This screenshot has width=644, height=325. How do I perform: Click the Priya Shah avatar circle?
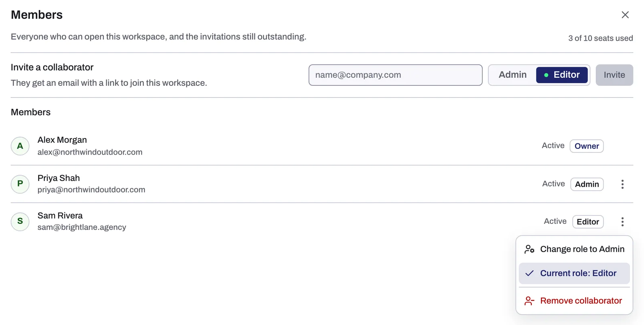(20, 184)
